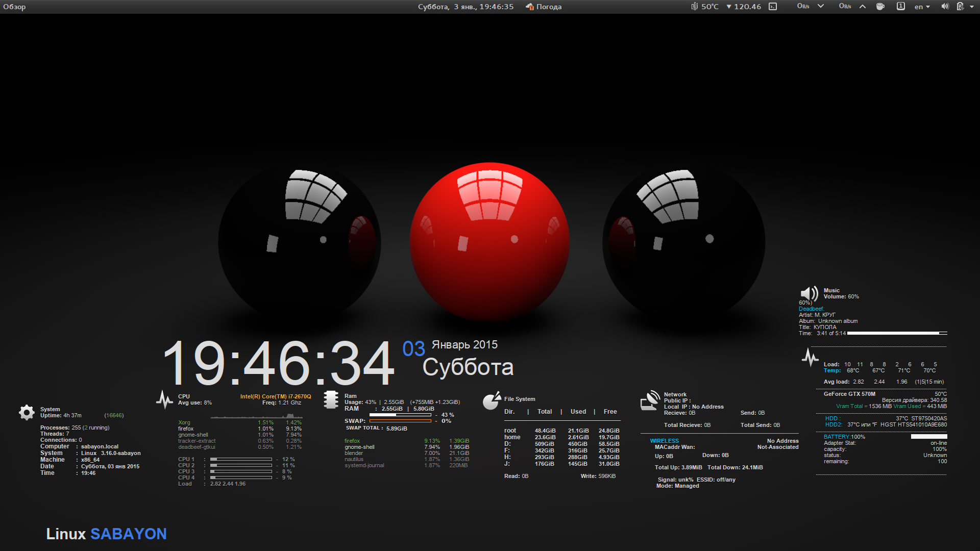Image resolution: width=980 pixels, height=551 pixels.
Task: Click the 50°C temperature reading in top bar
Action: (x=709, y=7)
